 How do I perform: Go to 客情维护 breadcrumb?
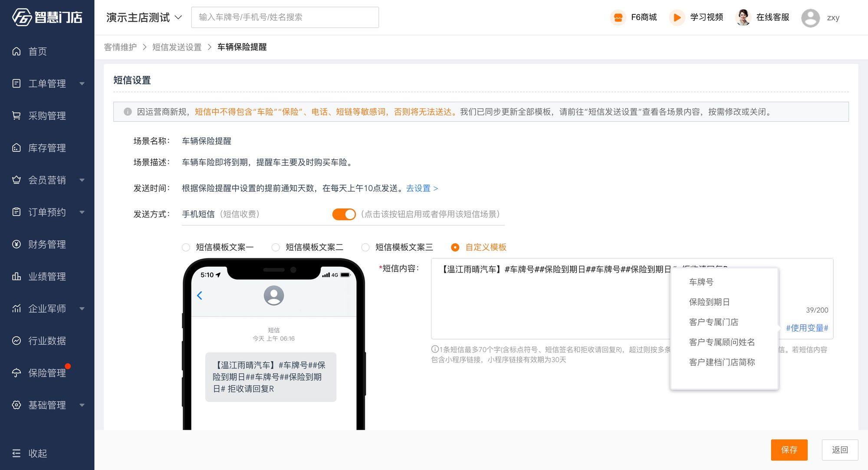pos(120,47)
